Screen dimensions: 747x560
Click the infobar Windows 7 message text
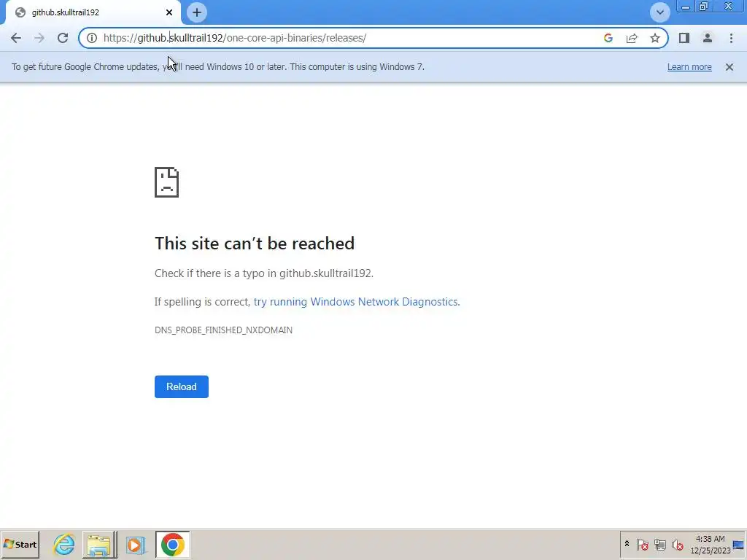click(217, 67)
